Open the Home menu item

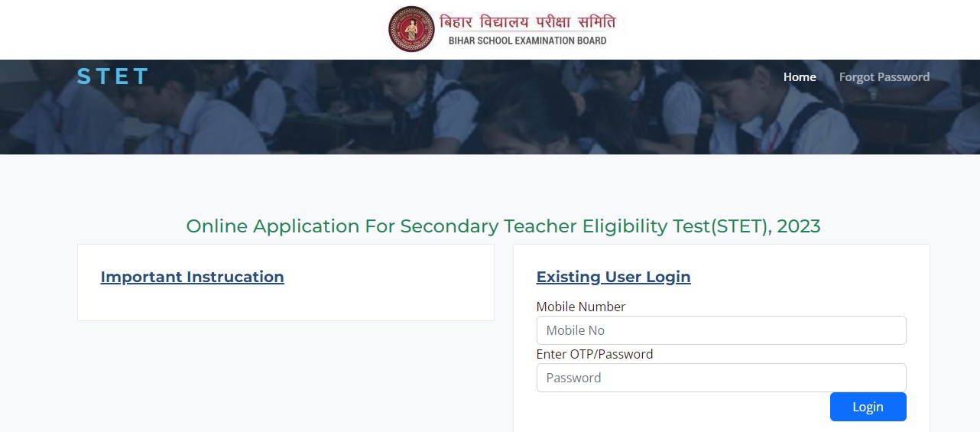click(x=800, y=76)
